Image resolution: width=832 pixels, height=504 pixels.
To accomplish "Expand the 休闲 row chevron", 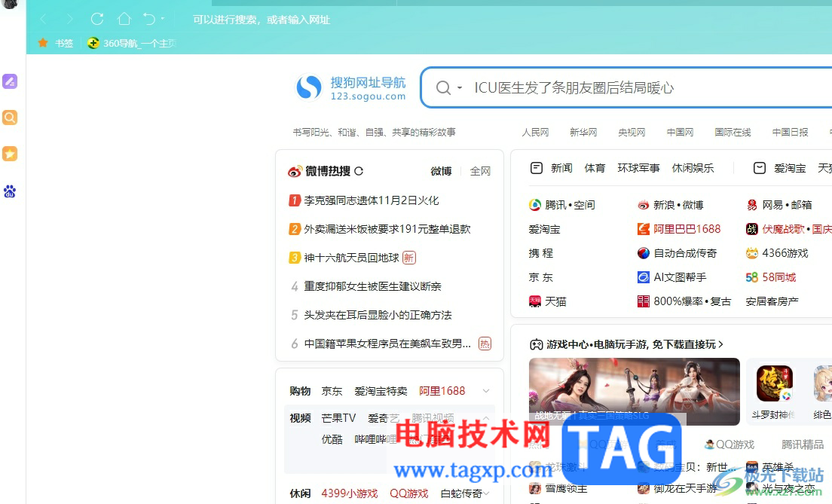I will click(487, 493).
